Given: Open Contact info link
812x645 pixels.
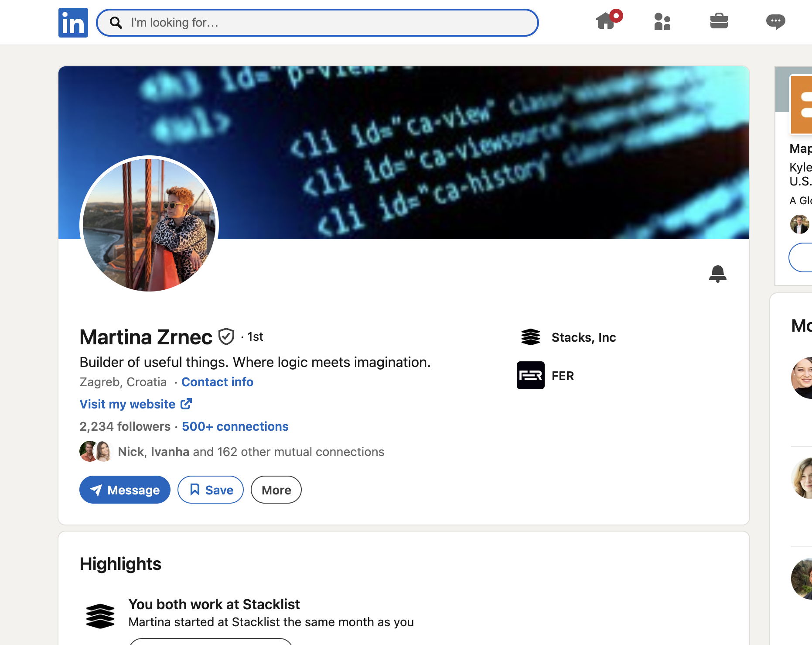Looking at the screenshot, I should click(217, 382).
